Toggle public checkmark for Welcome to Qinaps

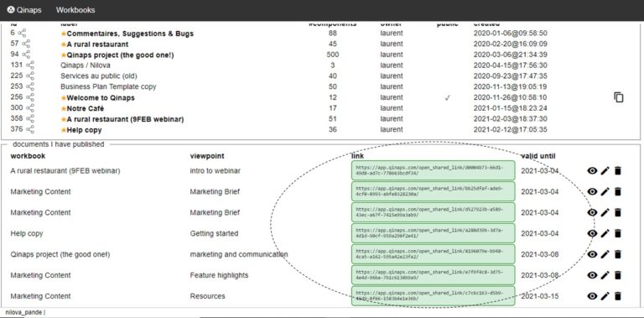(x=447, y=98)
